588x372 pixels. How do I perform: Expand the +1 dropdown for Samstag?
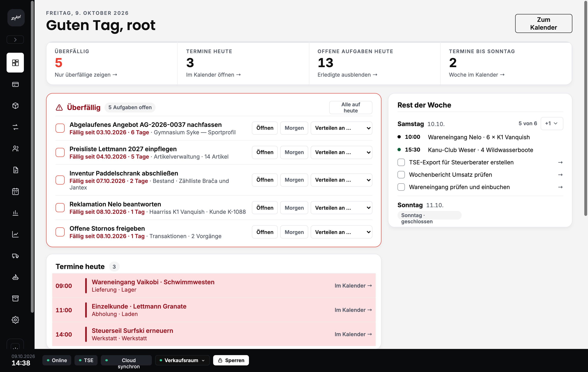(x=552, y=123)
